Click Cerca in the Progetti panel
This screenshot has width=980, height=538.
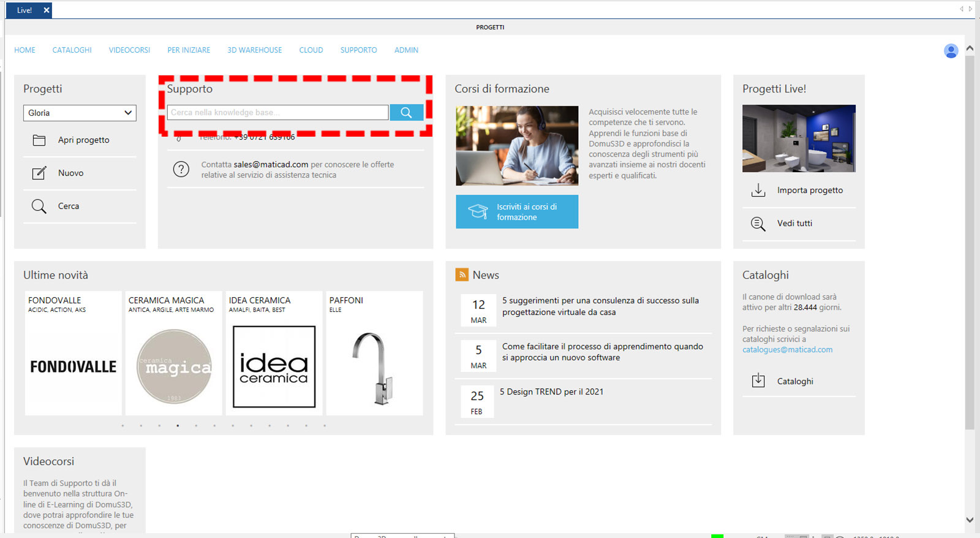coord(69,206)
